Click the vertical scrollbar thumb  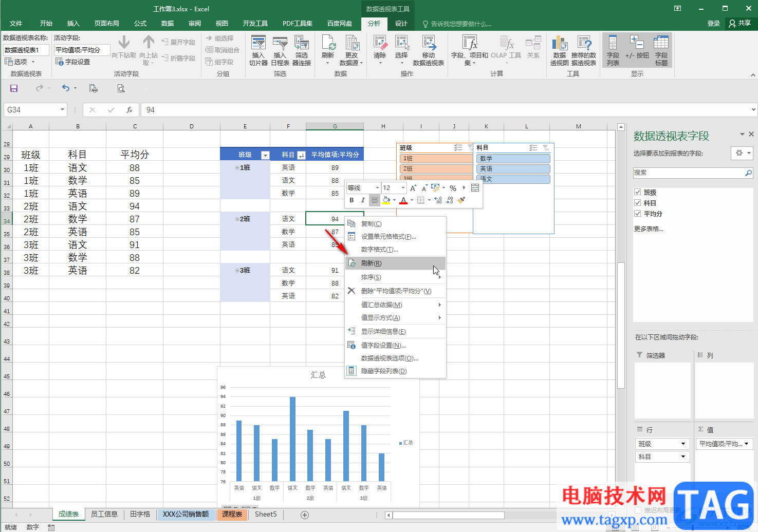(621, 325)
